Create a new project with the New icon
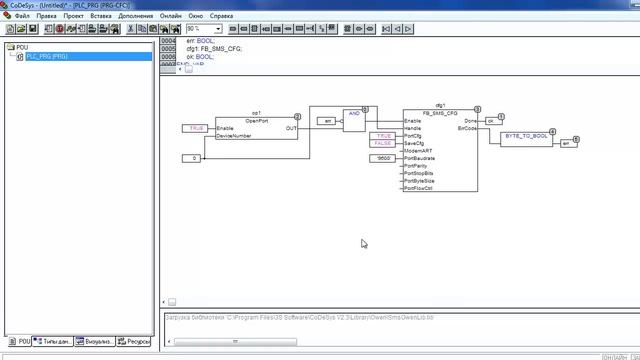The height and width of the screenshot is (360, 640). [x=10, y=29]
